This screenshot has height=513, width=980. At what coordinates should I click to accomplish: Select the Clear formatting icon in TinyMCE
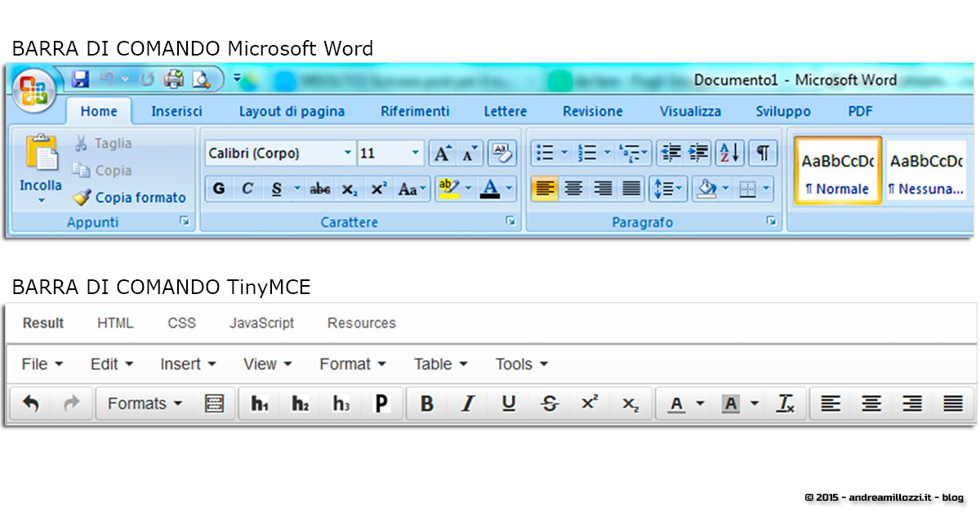click(x=786, y=403)
